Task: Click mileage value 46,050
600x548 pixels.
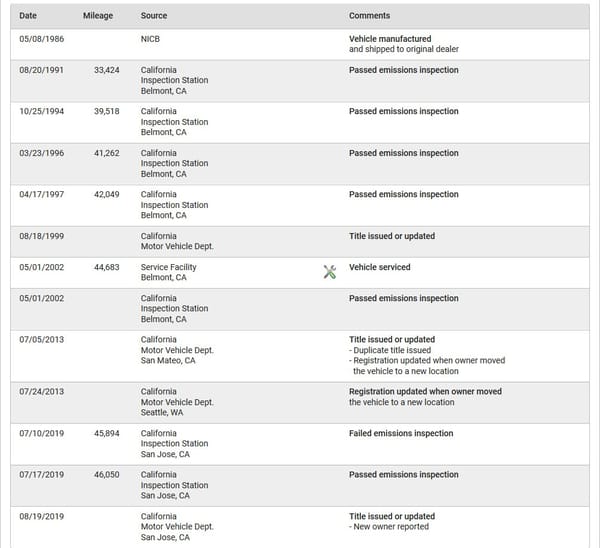Action: pos(107,475)
